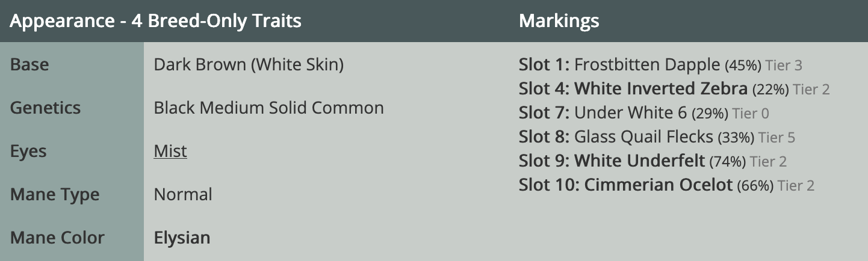Click Tier 5 label beside Glass Quail Flecks

(x=777, y=138)
